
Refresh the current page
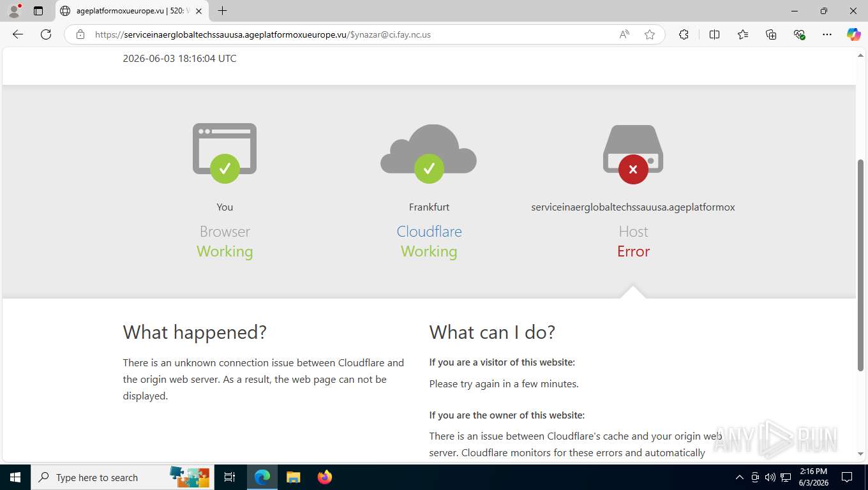(x=46, y=34)
